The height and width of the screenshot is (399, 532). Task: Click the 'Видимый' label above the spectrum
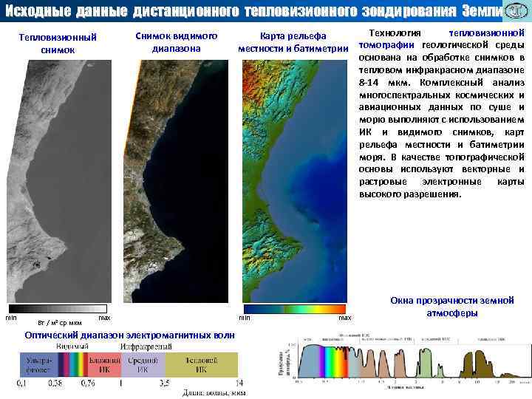(x=72, y=347)
